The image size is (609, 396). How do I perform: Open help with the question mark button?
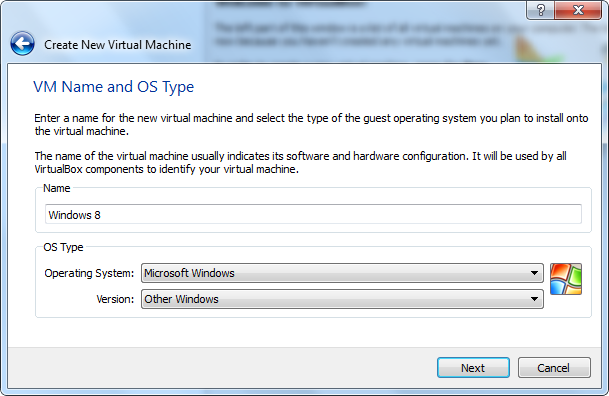pos(540,10)
